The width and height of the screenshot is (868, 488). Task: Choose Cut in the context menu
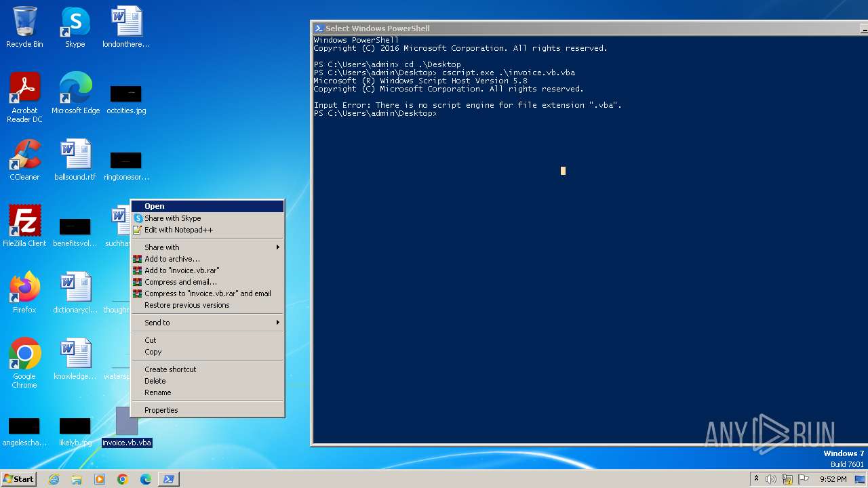[x=208, y=340]
